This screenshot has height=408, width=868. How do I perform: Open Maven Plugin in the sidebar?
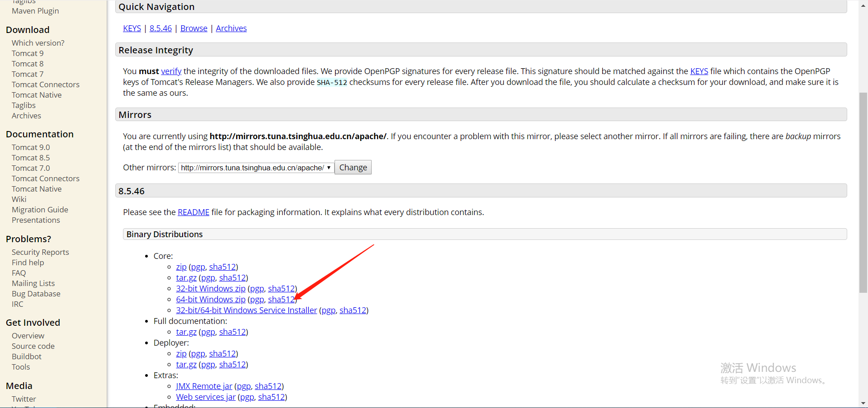[x=35, y=11]
